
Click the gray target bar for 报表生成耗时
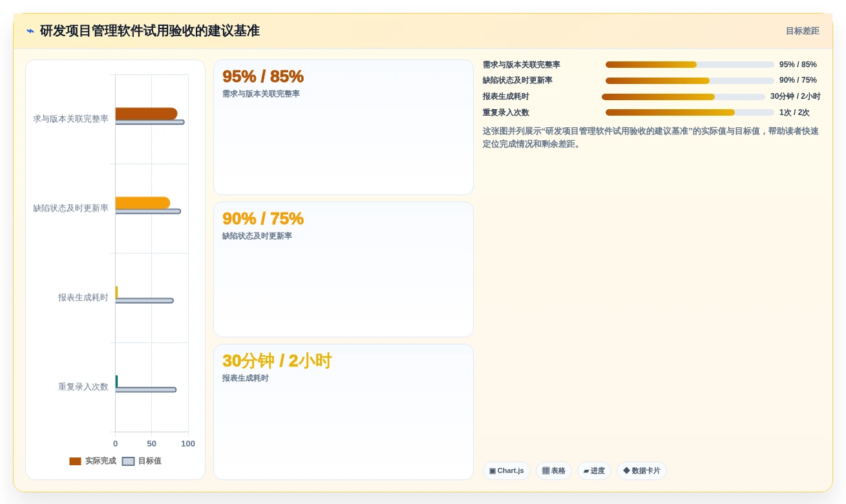click(x=144, y=300)
